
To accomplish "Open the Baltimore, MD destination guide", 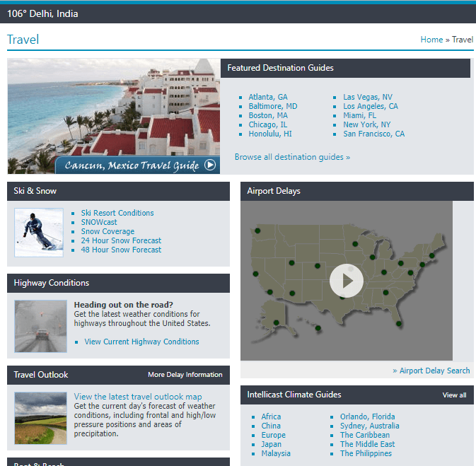I will [x=273, y=106].
